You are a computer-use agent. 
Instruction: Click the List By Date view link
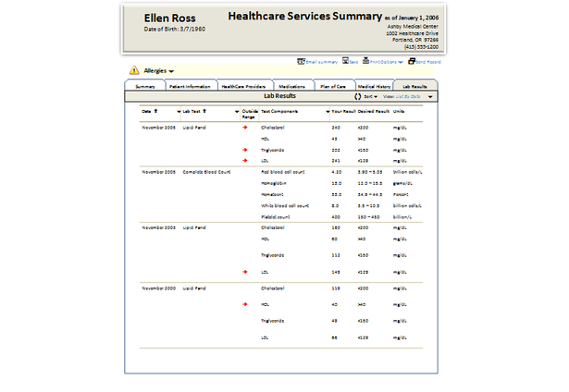(408, 96)
